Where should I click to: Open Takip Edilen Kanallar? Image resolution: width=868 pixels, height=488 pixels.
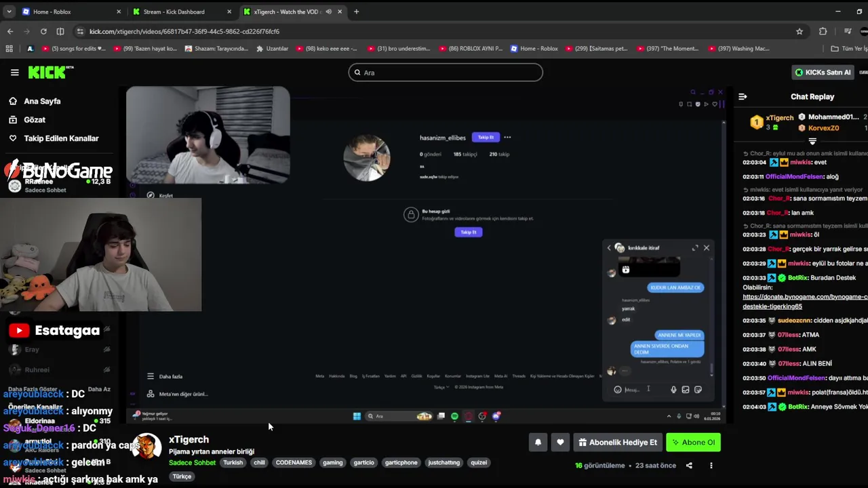coord(61,138)
